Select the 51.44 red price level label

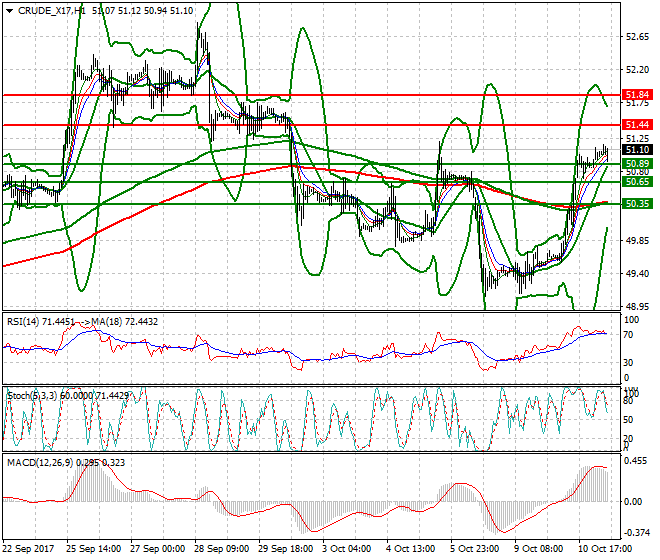(637, 124)
